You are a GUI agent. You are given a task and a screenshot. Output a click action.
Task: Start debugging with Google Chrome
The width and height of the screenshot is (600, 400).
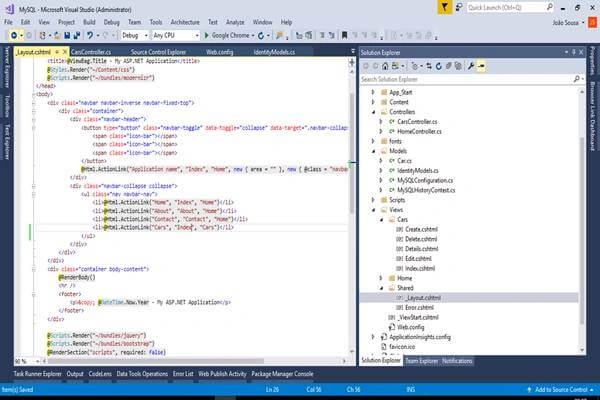[x=227, y=35]
